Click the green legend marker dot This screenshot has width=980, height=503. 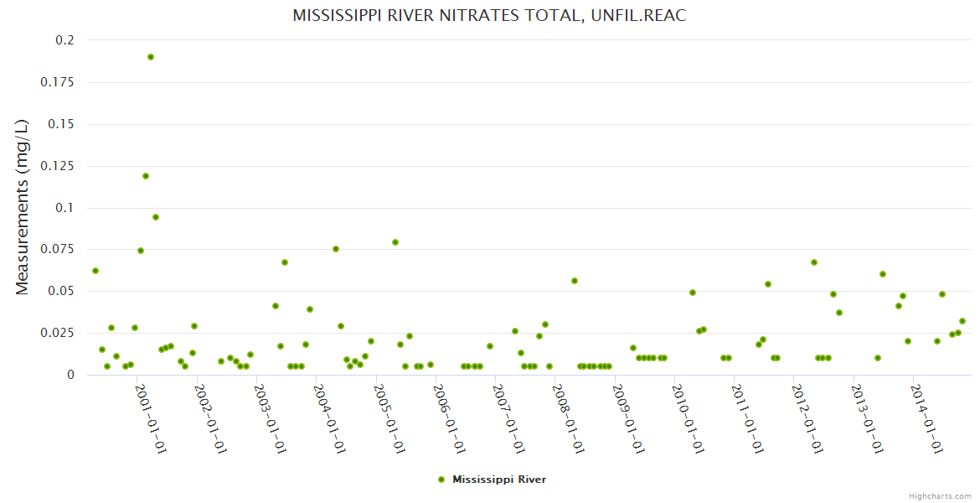441,480
